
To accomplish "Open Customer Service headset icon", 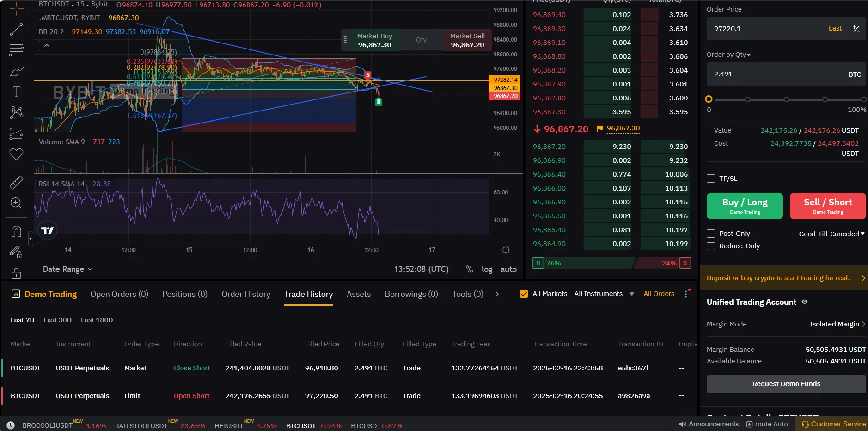I will coord(805,424).
